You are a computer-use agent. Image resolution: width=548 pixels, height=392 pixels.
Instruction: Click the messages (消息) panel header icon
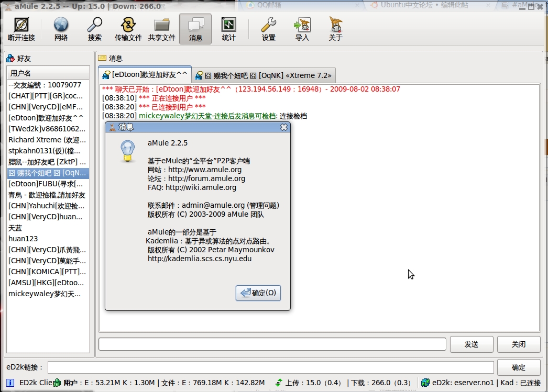[102, 58]
